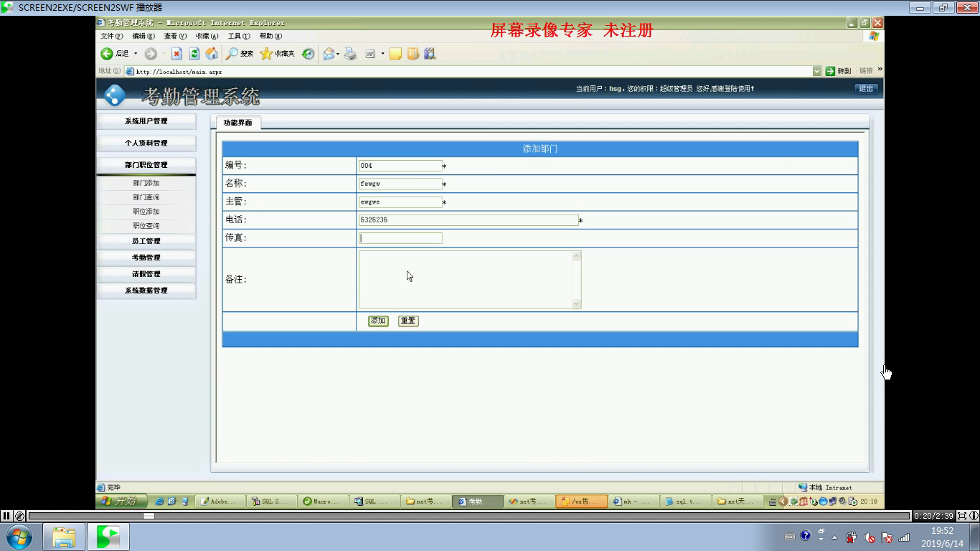Viewport: 980px width, 551px height.
Task: Expand the 链接 links toolbar chevron
Action: [x=880, y=70]
